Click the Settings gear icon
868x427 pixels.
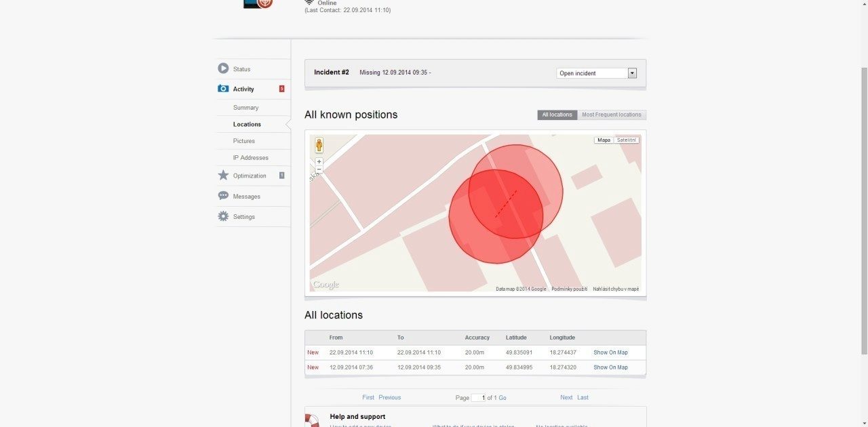pos(223,216)
